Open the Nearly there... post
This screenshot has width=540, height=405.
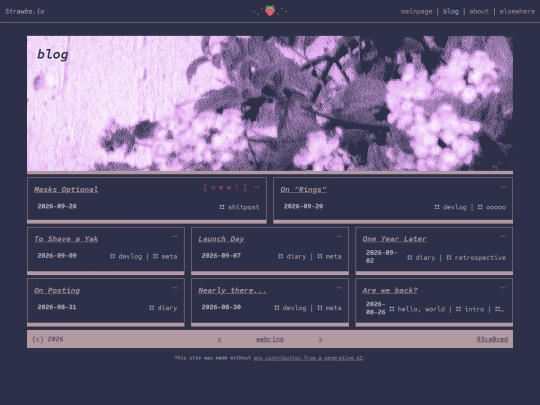pyautogui.click(x=232, y=290)
